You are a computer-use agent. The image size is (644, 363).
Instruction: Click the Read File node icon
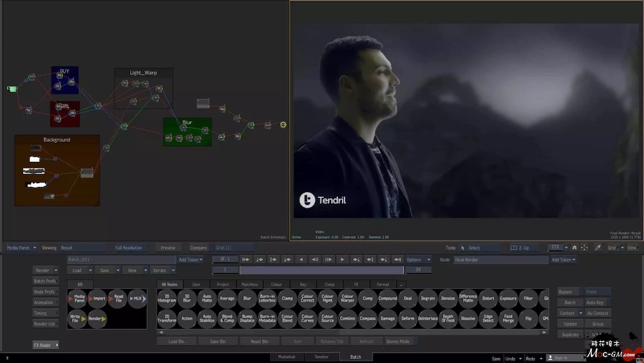(x=118, y=299)
